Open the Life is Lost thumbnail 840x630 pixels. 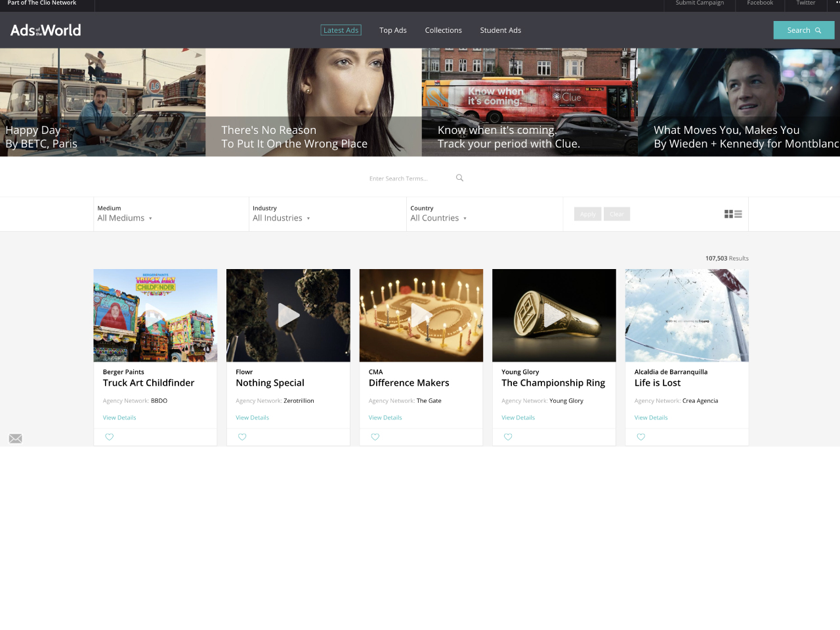[686, 316]
